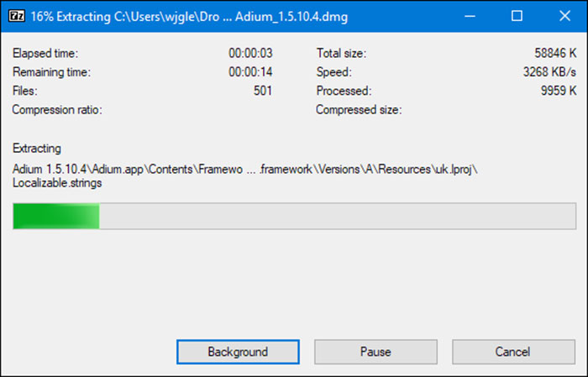588x377 pixels.
Task: Click the Extracting status label
Action: point(36,149)
